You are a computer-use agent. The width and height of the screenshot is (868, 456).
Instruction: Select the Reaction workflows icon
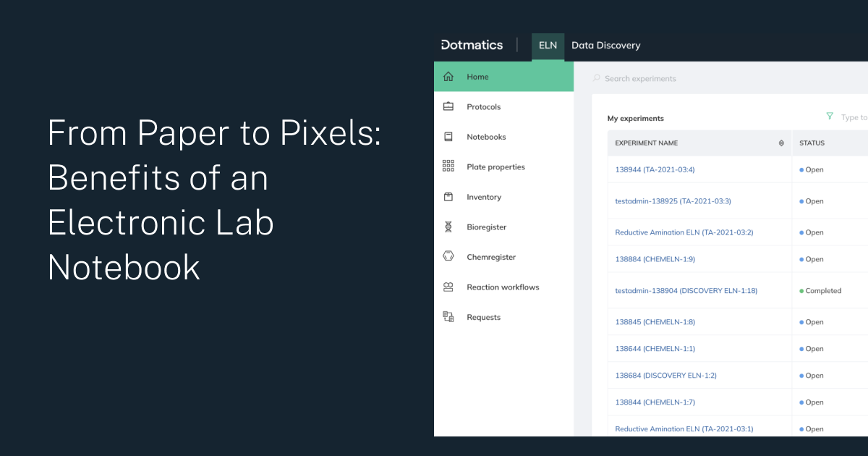pyautogui.click(x=448, y=287)
